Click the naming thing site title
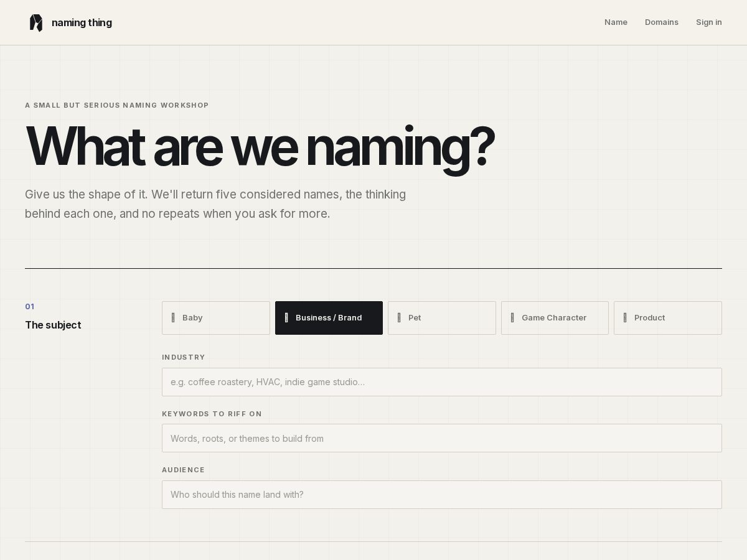 point(82,23)
